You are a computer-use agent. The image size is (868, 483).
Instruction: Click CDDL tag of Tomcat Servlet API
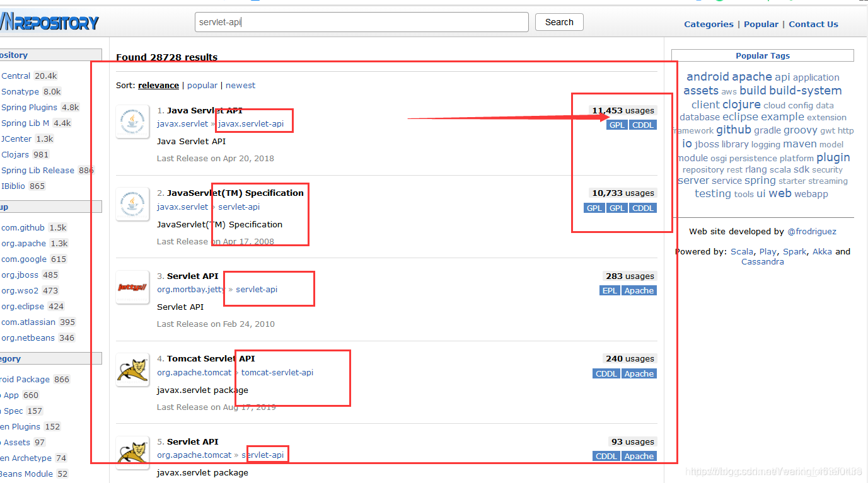coord(606,373)
